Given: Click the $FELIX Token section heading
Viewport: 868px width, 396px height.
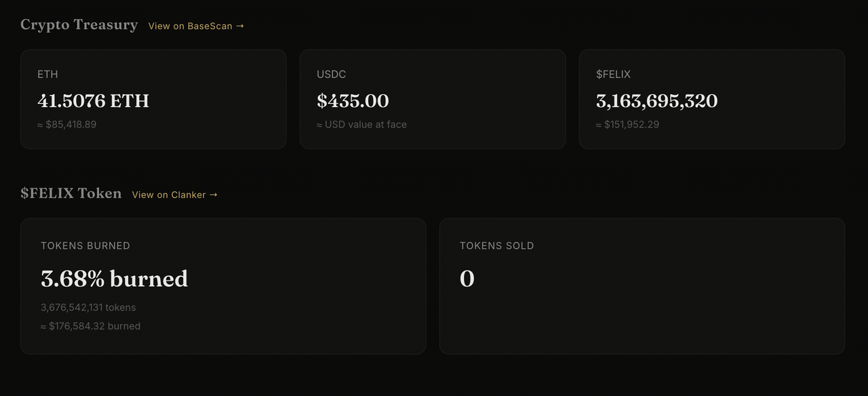Looking at the screenshot, I should pos(71,193).
